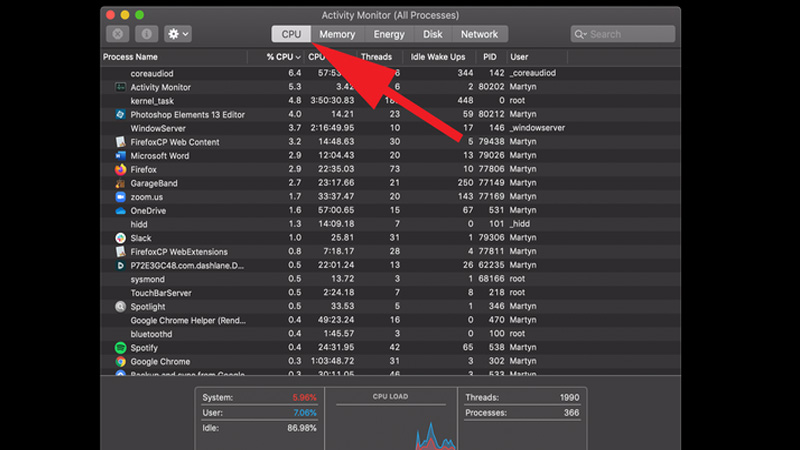Image resolution: width=800 pixels, height=450 pixels.
Task: Click the Spotify icon
Action: click(120, 348)
